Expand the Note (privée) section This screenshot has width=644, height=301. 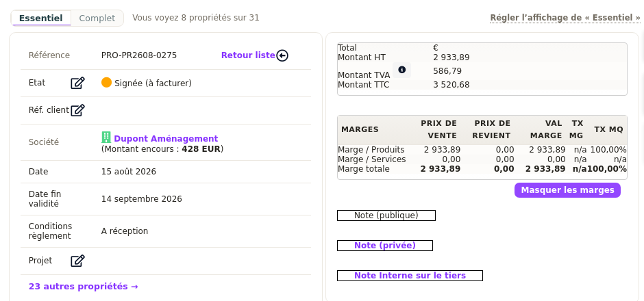click(x=385, y=245)
